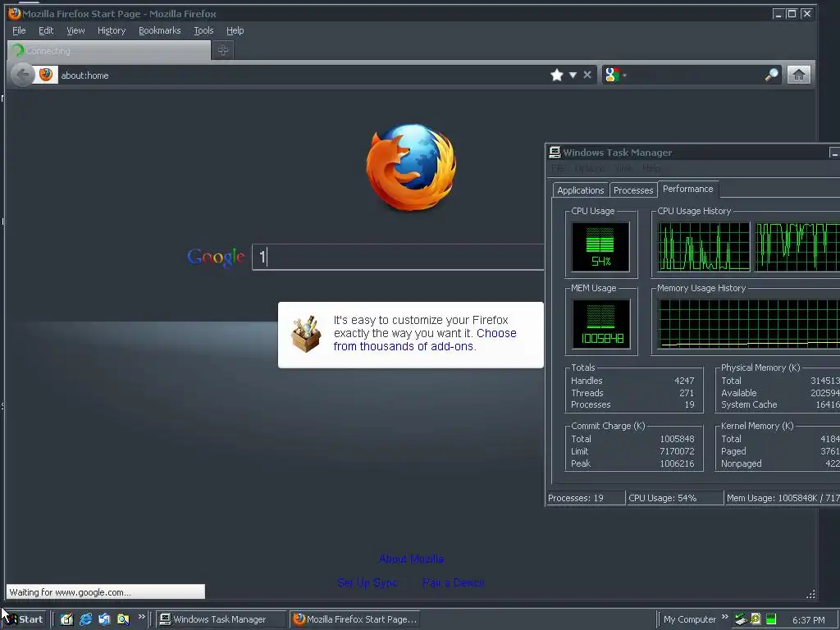
Task: Click the Waiting for www.google.com status text
Action: [x=71, y=592]
